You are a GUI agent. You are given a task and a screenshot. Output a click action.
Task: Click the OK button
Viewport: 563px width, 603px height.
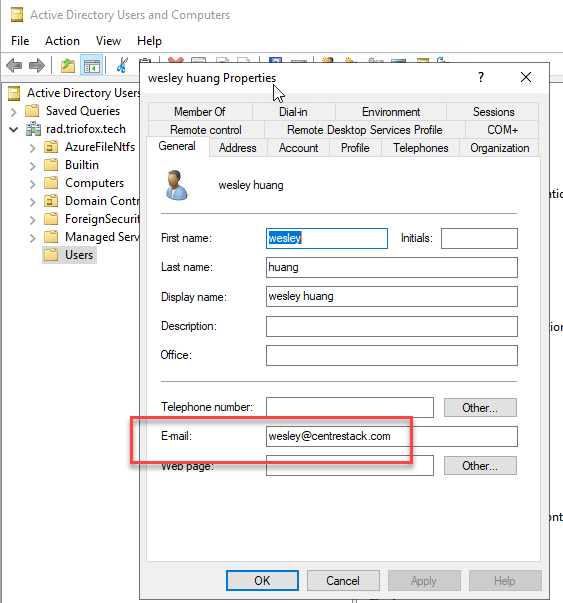tap(262, 580)
